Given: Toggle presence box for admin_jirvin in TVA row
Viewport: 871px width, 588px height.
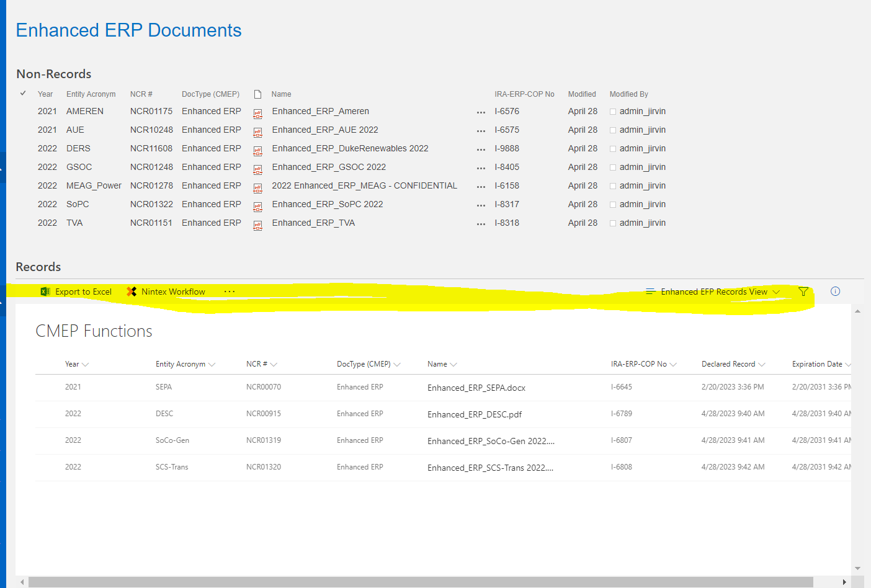Looking at the screenshot, I should 613,223.
